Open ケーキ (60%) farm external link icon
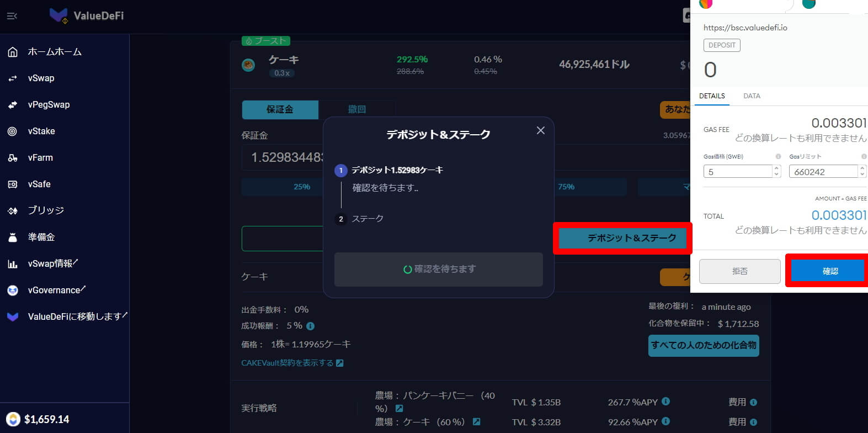The image size is (868, 433). click(x=476, y=422)
